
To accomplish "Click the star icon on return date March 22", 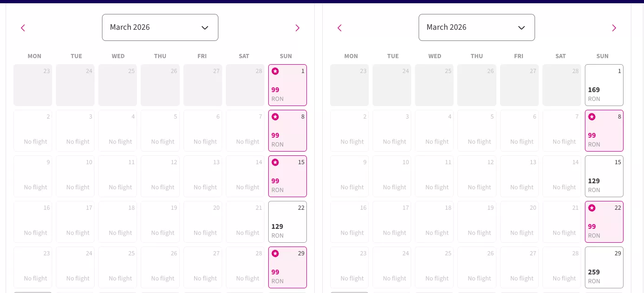I will coord(592,208).
